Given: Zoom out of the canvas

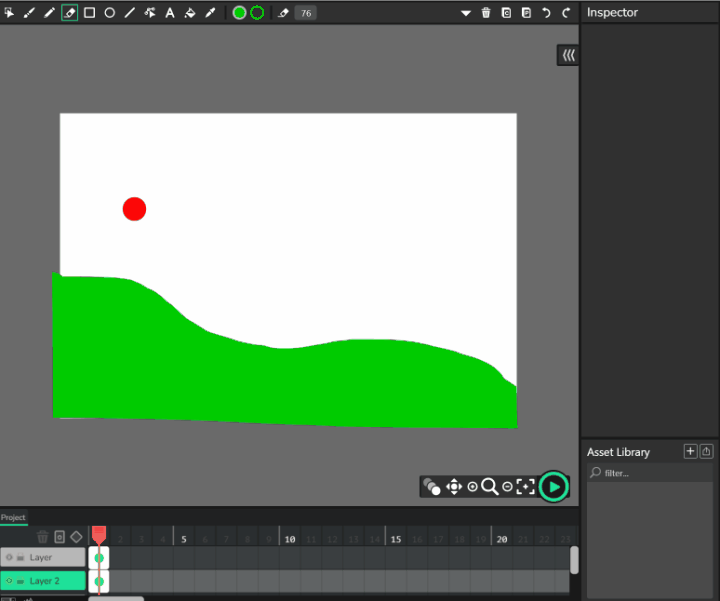Looking at the screenshot, I should (507, 487).
